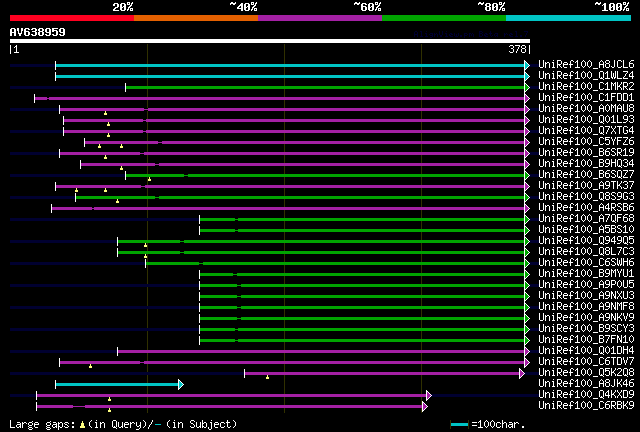Click the purple arrowhead ending the Q5K2Q8 alignment
This screenshot has width=640, height=432.
click(522, 373)
